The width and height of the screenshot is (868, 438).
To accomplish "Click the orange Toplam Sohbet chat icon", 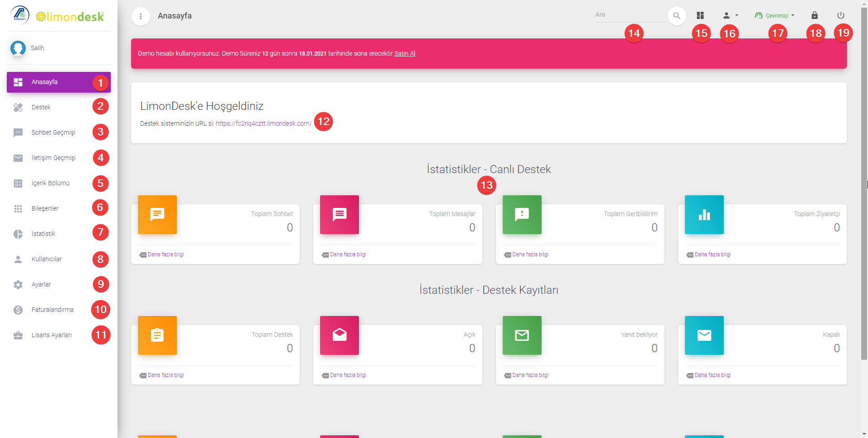I will point(157,215).
